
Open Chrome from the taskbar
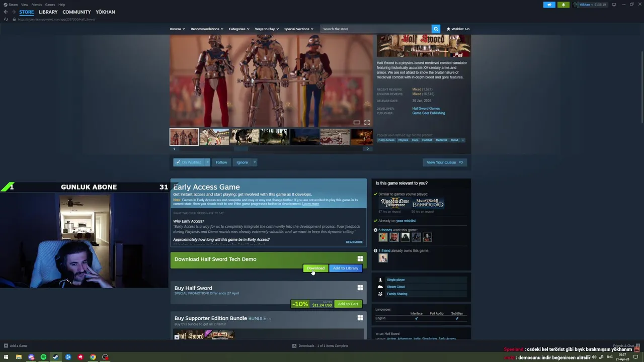pos(93,357)
